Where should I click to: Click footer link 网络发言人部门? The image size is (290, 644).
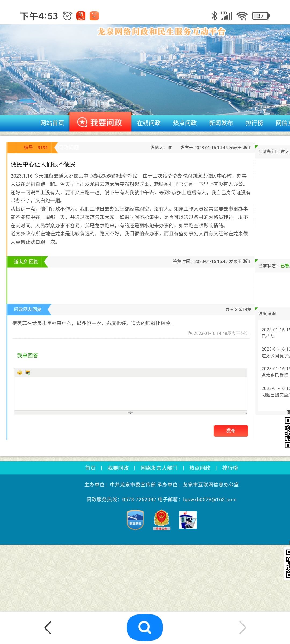point(159,468)
